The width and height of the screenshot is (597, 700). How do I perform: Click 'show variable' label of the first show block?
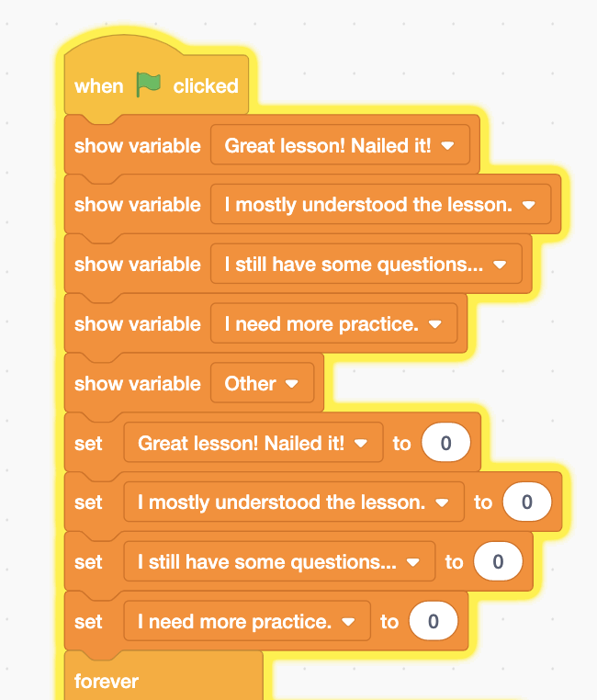coord(137,146)
